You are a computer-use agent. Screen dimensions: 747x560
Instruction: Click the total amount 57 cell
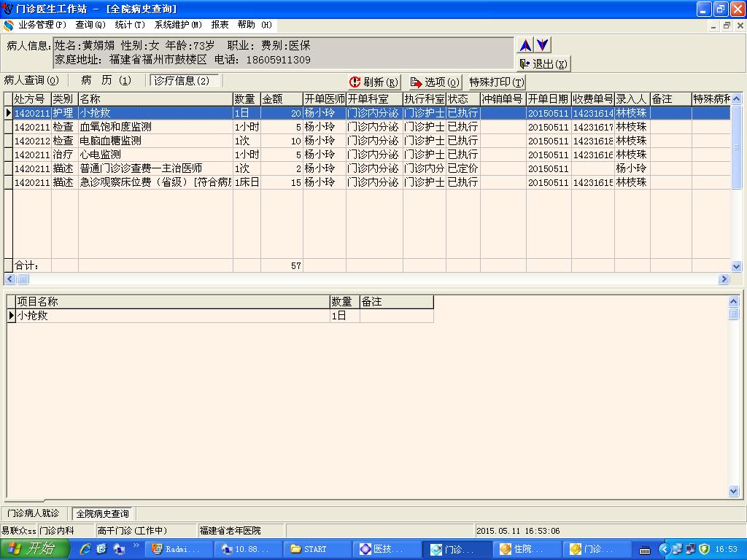coord(282,265)
